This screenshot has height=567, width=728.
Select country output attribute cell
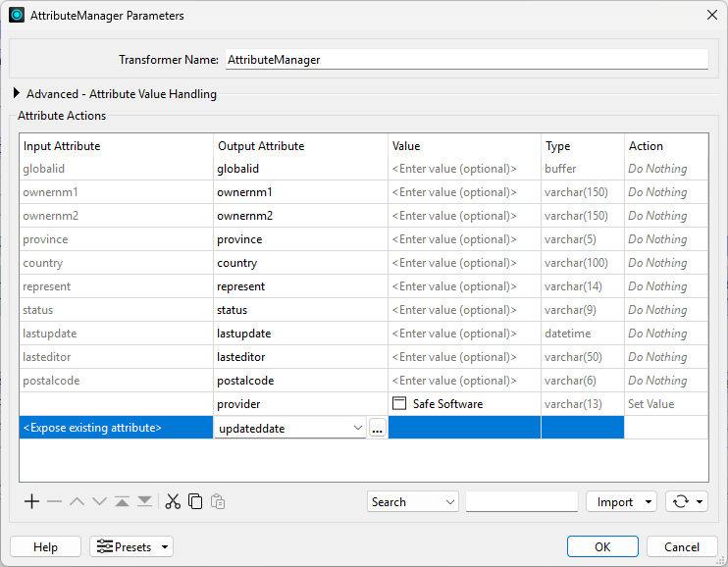[300, 263]
